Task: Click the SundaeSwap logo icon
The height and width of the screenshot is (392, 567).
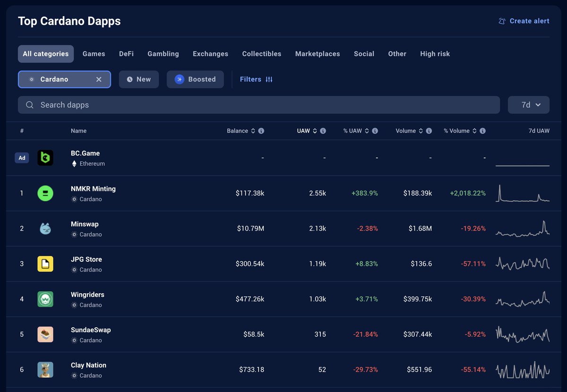Action: [x=45, y=334]
